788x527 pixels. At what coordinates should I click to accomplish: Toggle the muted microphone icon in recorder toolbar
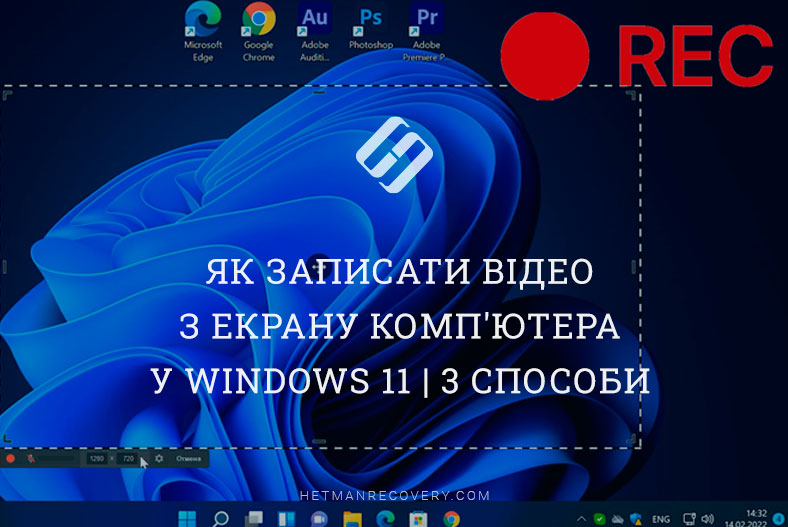pos(31,458)
